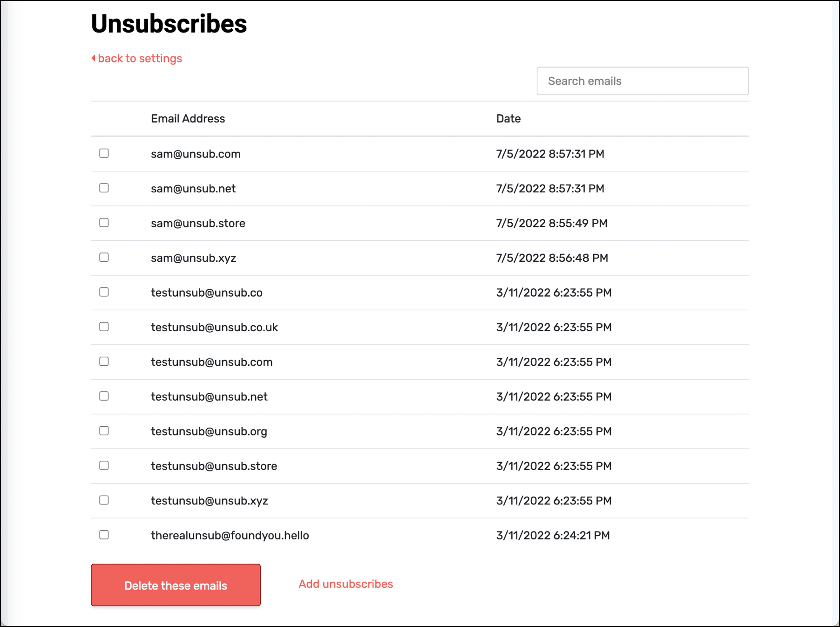Screen dimensions: 840x627
Task: Focus the Search emails field
Action: (x=643, y=81)
